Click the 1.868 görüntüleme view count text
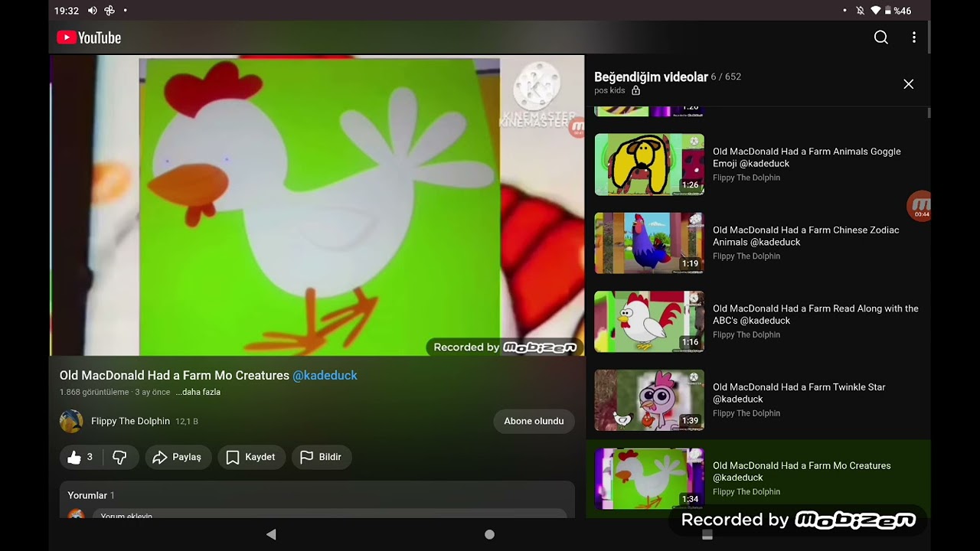The height and width of the screenshot is (551, 980). 94,392
